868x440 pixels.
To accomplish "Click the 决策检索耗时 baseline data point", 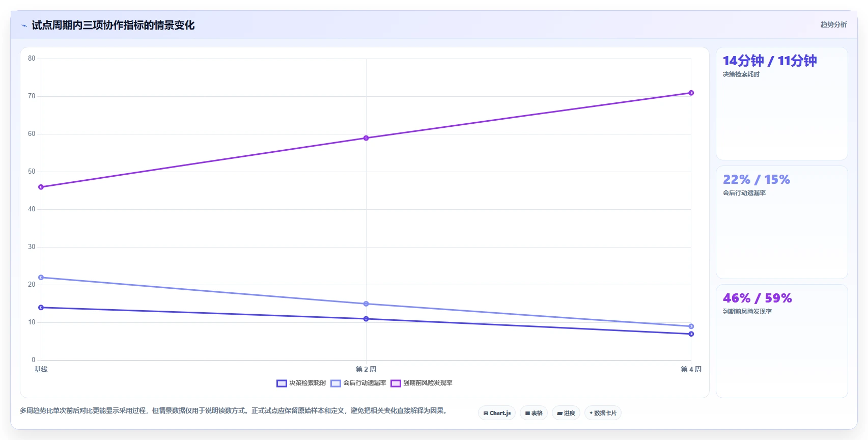I will click(41, 308).
